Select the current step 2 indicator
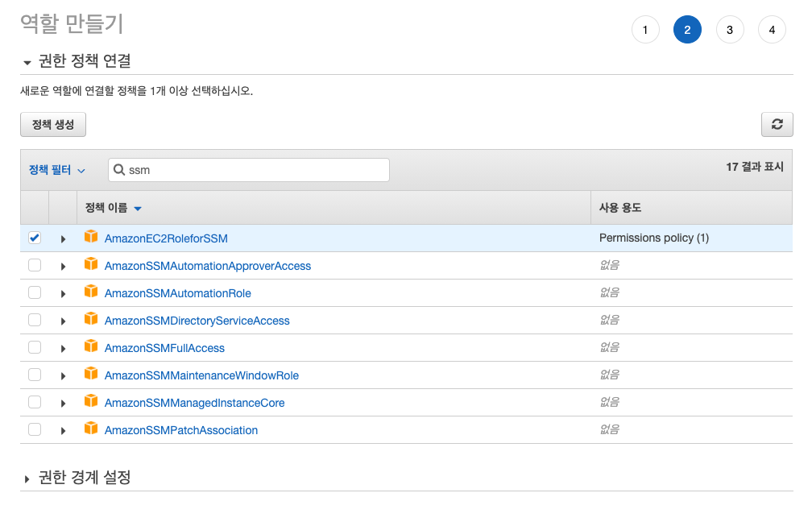 pos(687,30)
